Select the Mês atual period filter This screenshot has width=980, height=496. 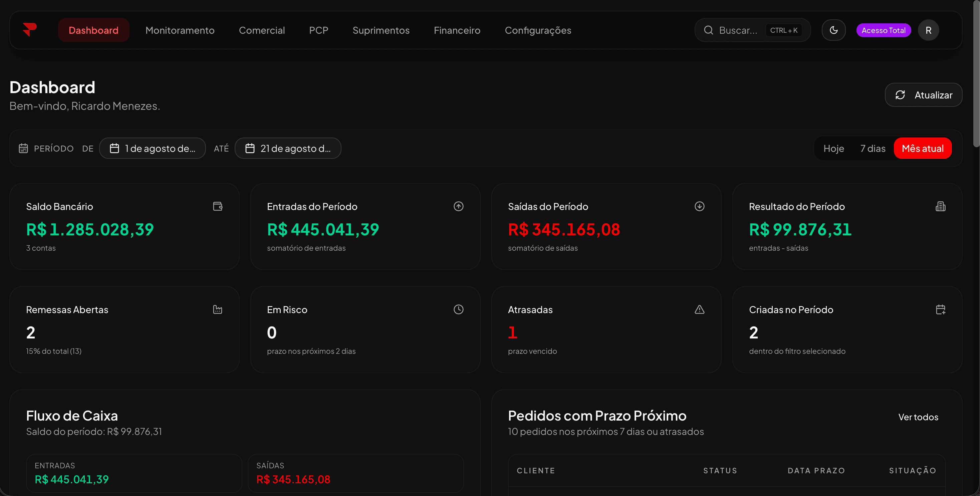click(923, 148)
